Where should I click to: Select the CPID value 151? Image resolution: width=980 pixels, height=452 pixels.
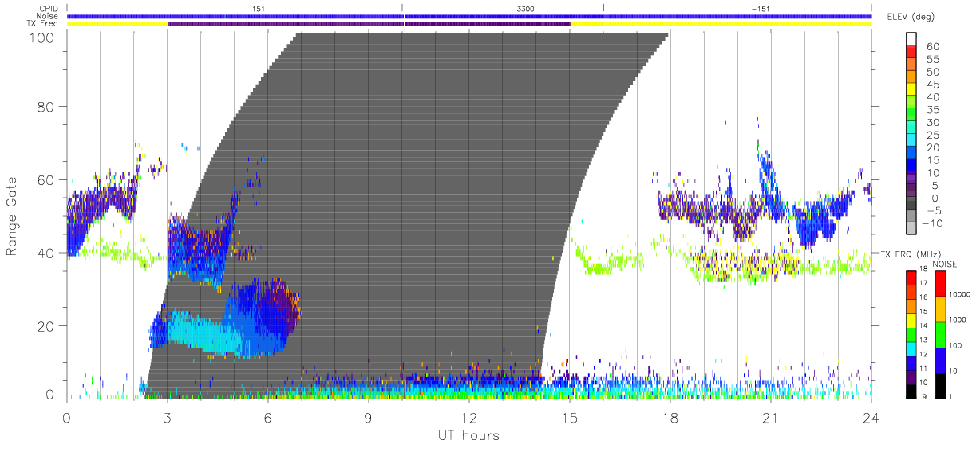258,9
